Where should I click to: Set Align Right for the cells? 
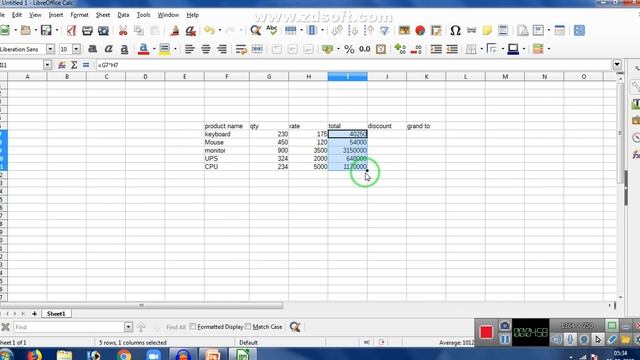tap(222, 49)
